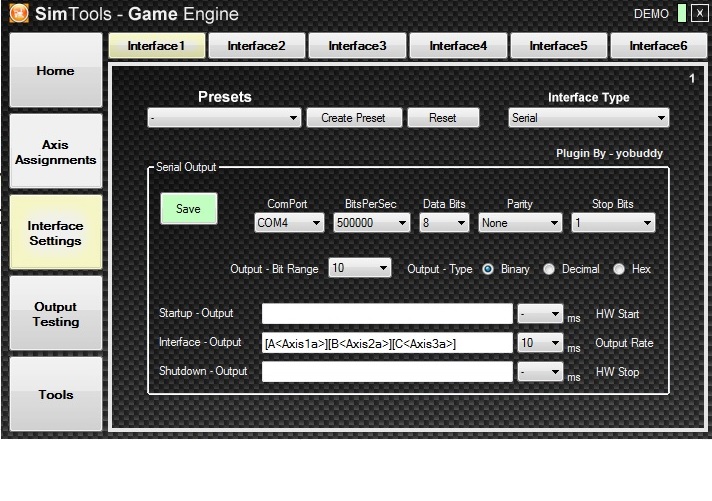Expand the Output - Bit Range dropdown
Image resolution: width=712 pixels, height=501 pixels.
(x=360, y=268)
